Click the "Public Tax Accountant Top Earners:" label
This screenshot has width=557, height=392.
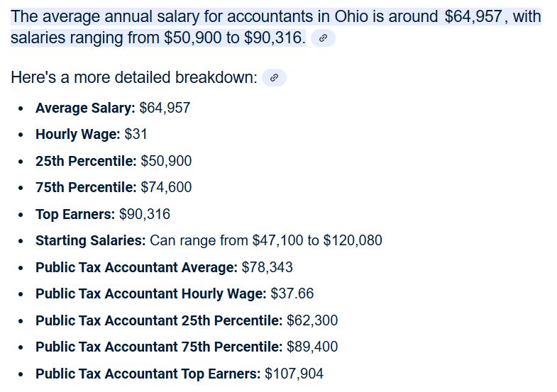tap(148, 374)
